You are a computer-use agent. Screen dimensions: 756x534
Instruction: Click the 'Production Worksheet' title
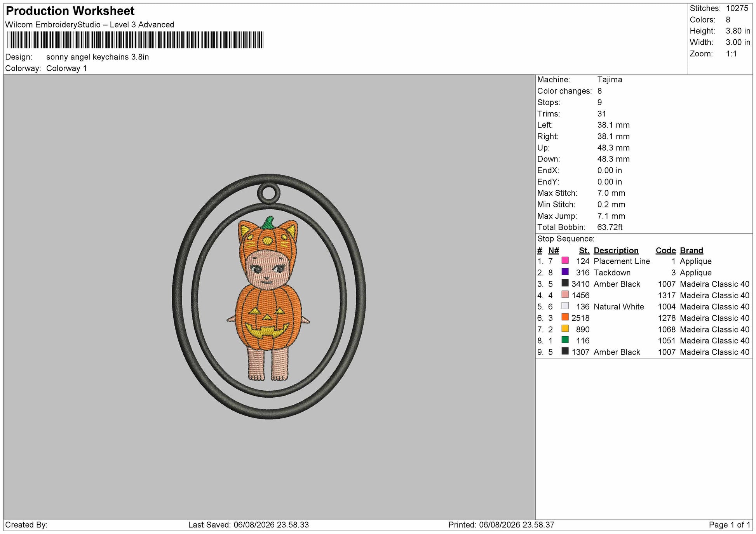tap(70, 11)
